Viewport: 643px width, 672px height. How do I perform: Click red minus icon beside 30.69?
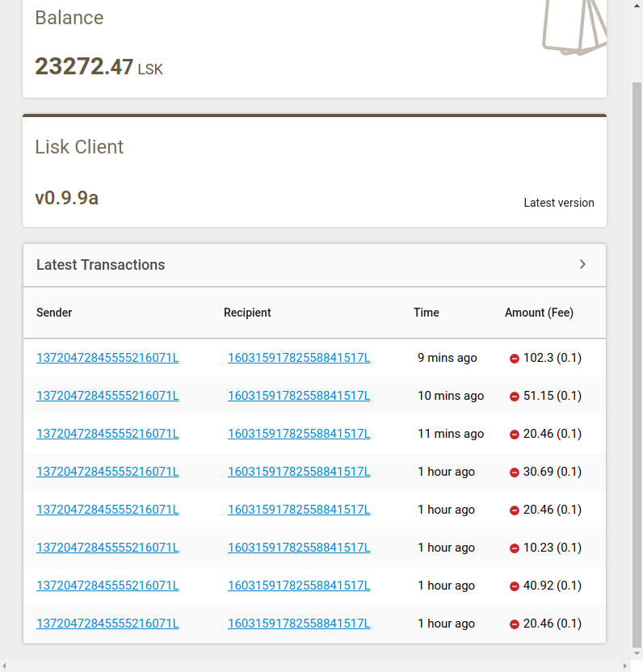point(515,472)
